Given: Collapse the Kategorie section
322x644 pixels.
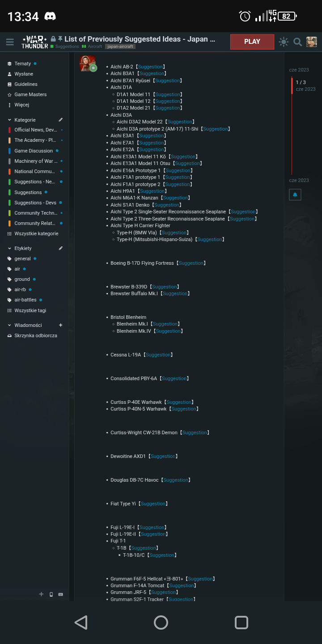Looking at the screenshot, I should point(10,120).
